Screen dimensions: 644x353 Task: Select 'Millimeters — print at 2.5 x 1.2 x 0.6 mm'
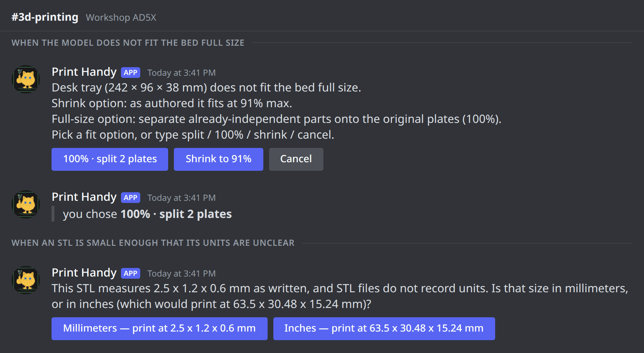160,329
